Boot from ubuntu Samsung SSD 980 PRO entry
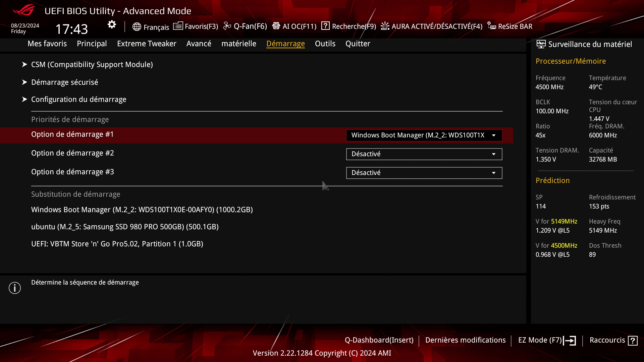 click(125, 227)
